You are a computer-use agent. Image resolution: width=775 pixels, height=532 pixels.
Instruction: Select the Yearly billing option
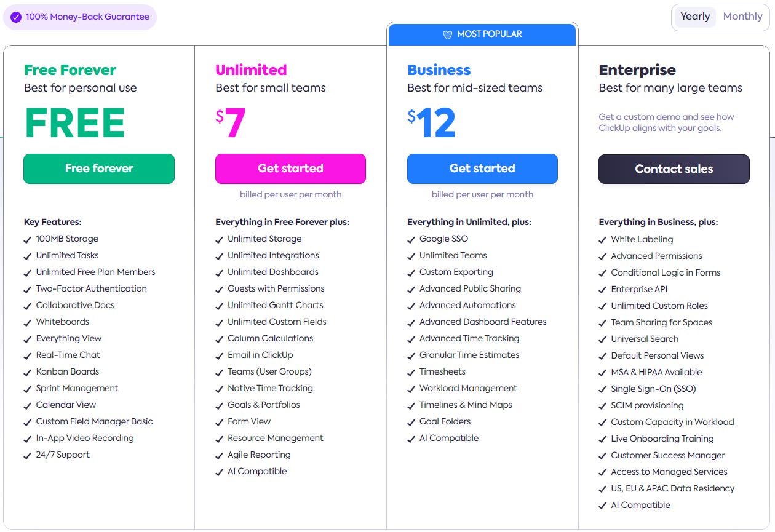point(695,17)
